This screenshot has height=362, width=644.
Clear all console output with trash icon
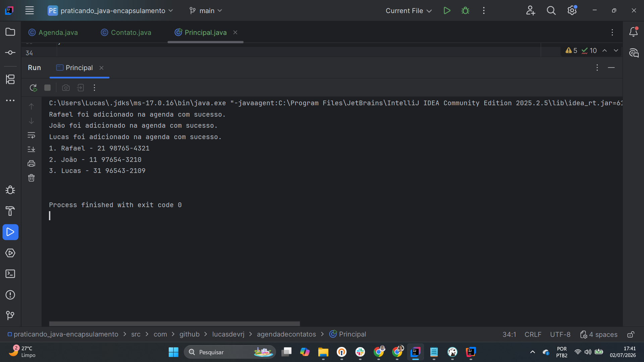click(x=31, y=178)
